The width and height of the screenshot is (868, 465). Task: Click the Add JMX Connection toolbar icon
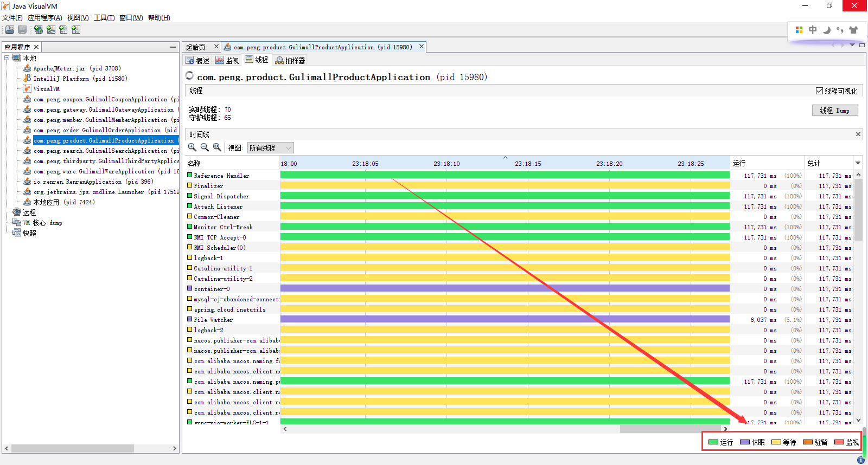coord(51,30)
